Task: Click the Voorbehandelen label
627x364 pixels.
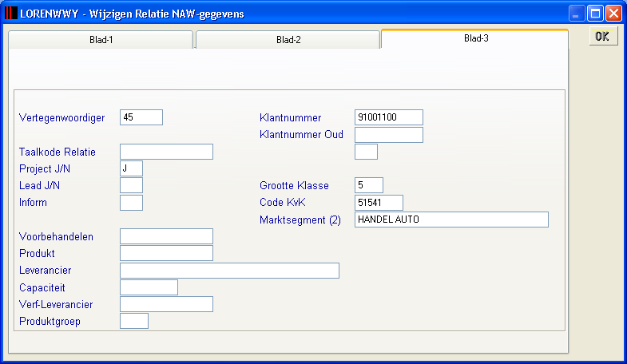Action: point(57,236)
